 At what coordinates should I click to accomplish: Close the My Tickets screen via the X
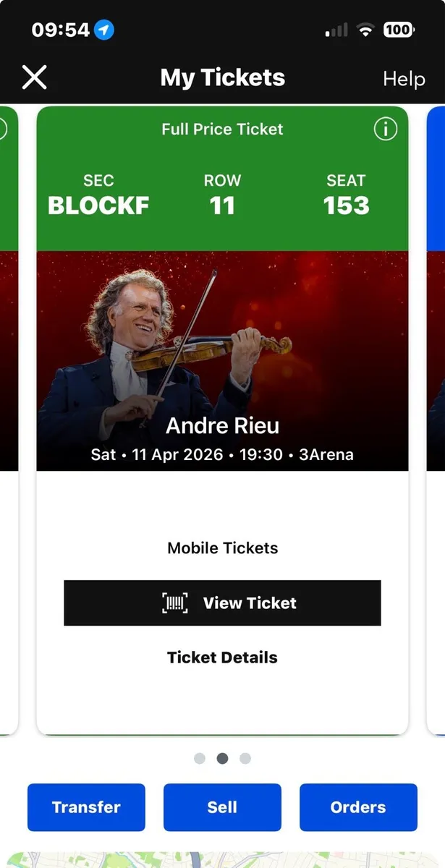(x=34, y=77)
